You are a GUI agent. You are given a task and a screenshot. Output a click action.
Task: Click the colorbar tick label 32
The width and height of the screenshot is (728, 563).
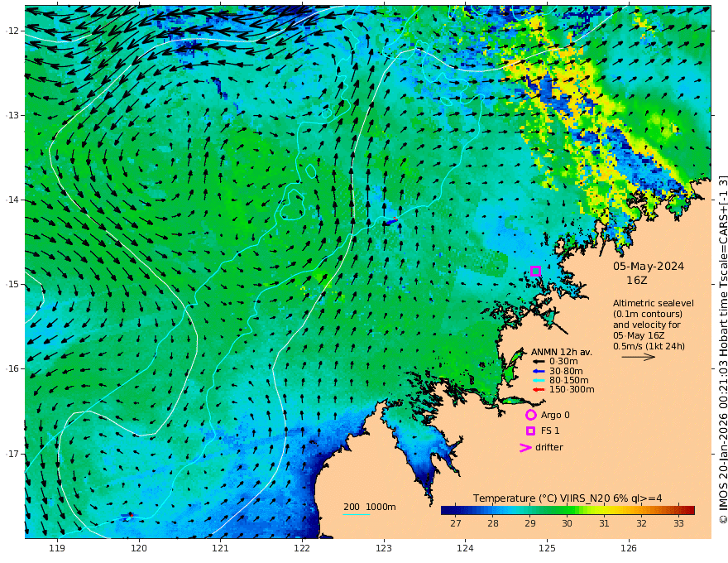(641, 523)
